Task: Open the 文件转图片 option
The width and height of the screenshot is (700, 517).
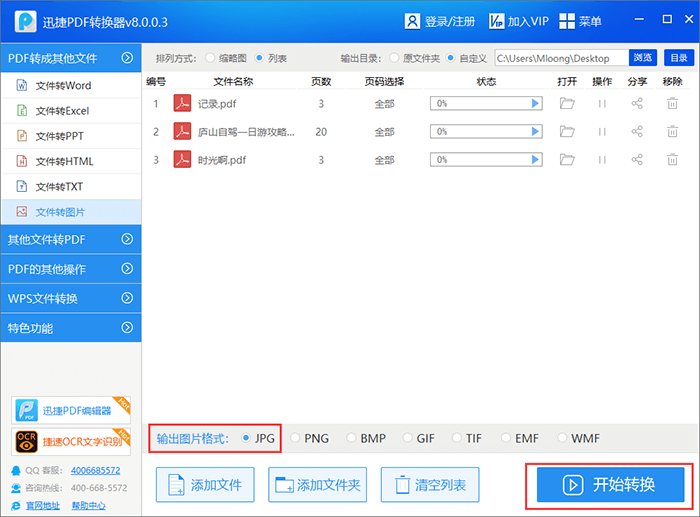Action: coord(71,212)
